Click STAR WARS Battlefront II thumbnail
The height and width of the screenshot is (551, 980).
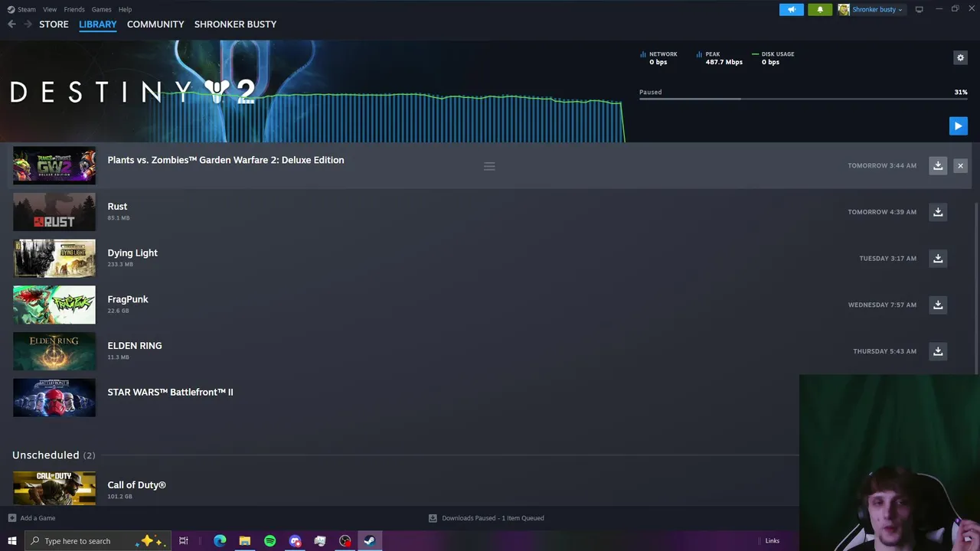point(54,397)
